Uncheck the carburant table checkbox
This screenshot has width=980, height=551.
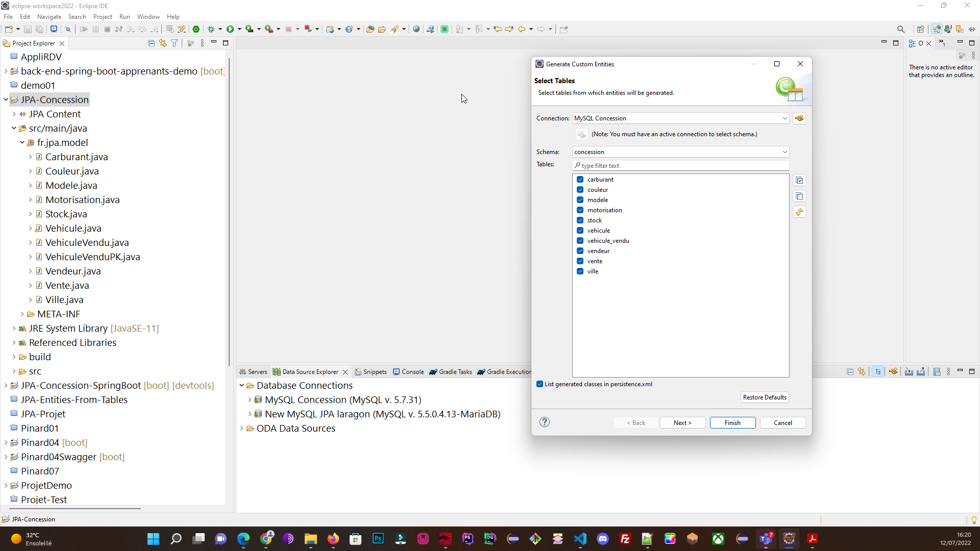[580, 180]
